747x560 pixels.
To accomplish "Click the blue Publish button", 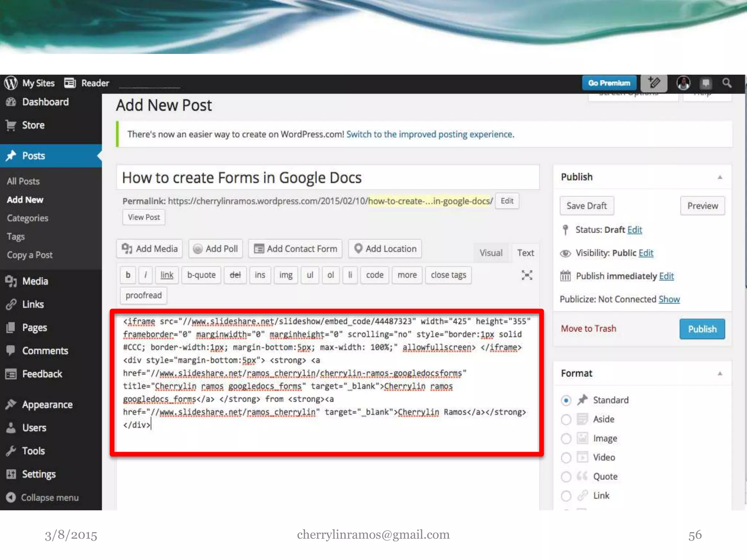I will 702,329.
